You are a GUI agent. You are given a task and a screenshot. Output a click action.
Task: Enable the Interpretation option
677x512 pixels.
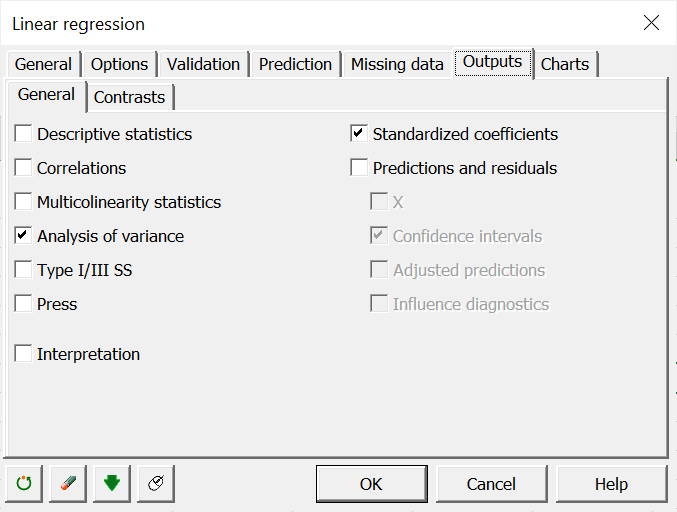(23, 354)
